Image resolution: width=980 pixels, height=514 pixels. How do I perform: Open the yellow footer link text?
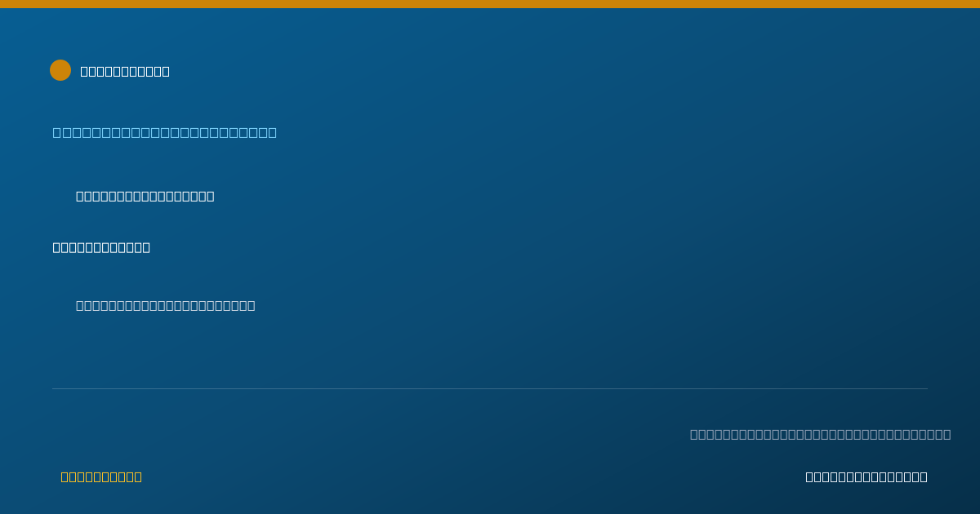coord(101,476)
